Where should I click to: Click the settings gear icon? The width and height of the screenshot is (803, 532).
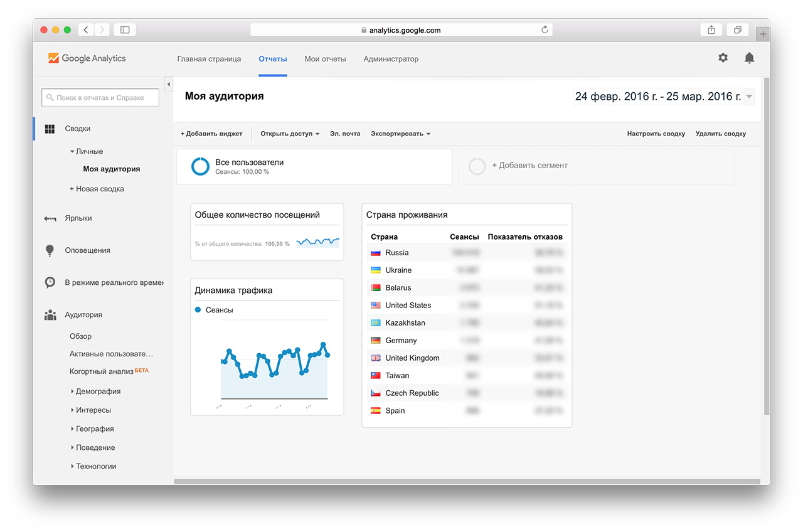(723, 58)
